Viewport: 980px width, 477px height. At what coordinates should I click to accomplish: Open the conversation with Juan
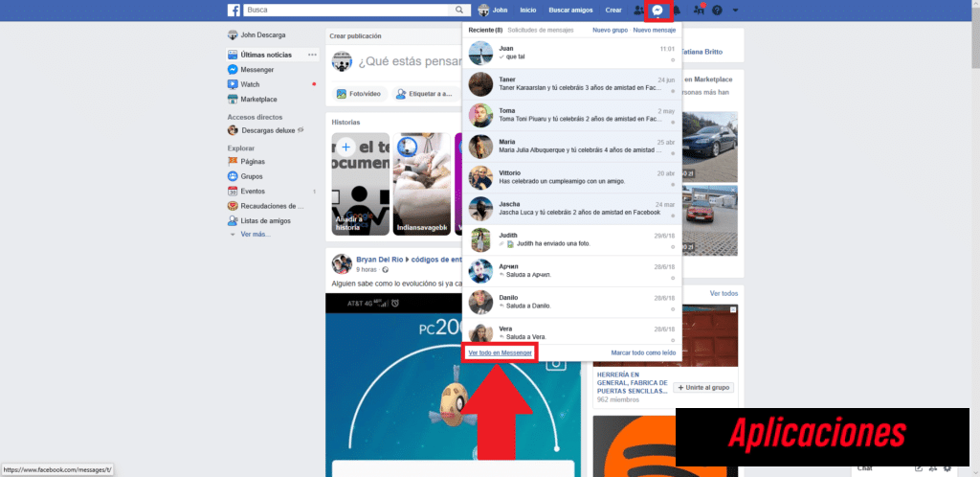coord(572,53)
